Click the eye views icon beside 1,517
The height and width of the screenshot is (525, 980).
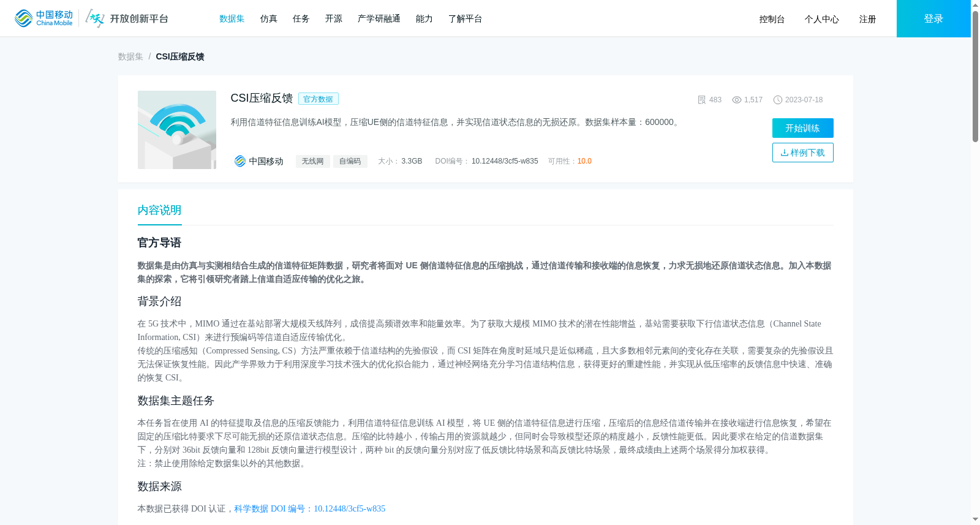tap(737, 100)
